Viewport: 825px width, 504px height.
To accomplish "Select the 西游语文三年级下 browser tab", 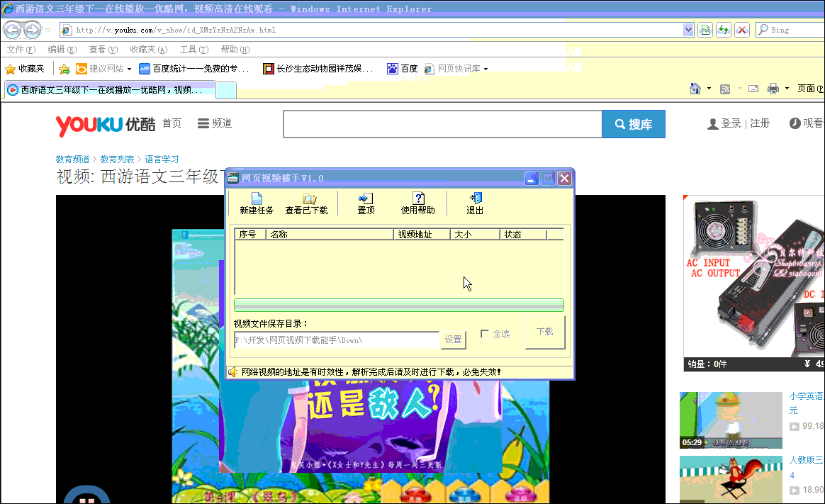I will point(110,89).
